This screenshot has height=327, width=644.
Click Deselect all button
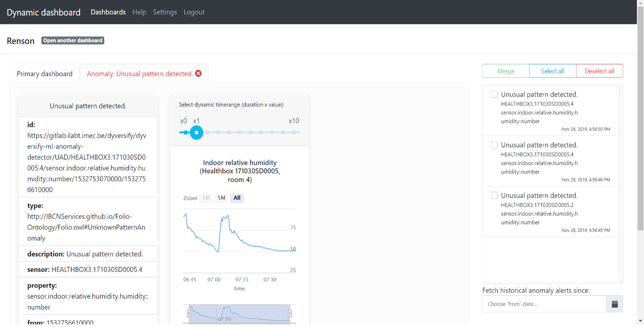pos(599,71)
